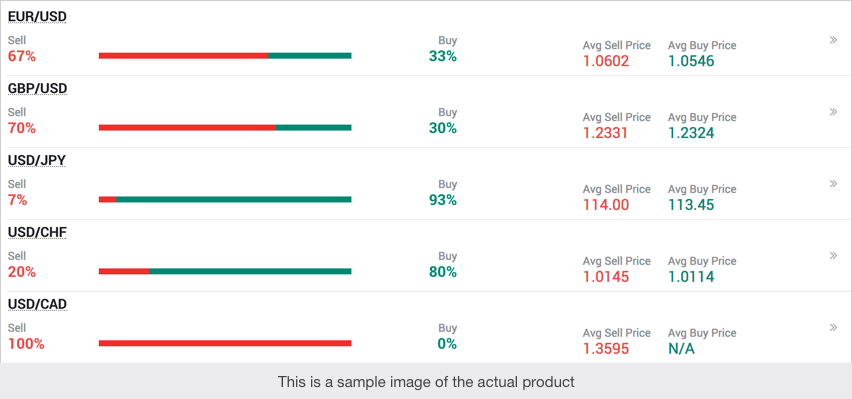Expand the USD/CAD row double-chevron
Screen dimensions: 852x399
[833, 328]
